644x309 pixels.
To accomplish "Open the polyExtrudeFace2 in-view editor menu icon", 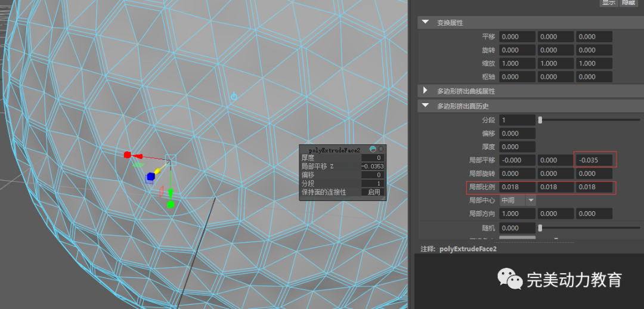I will [x=380, y=150].
